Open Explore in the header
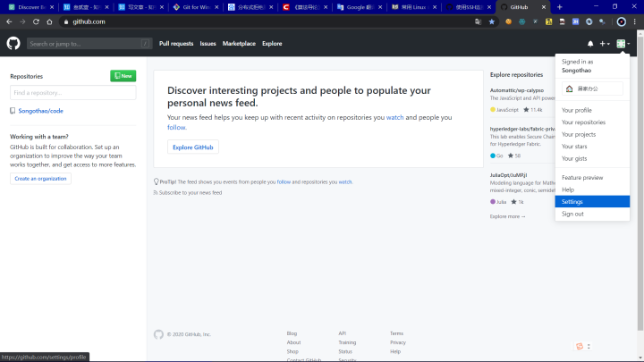Viewport: 644px width, 362px height. click(x=272, y=44)
